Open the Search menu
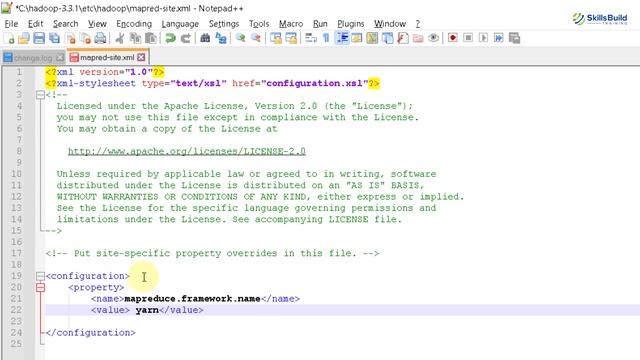 tap(65, 24)
